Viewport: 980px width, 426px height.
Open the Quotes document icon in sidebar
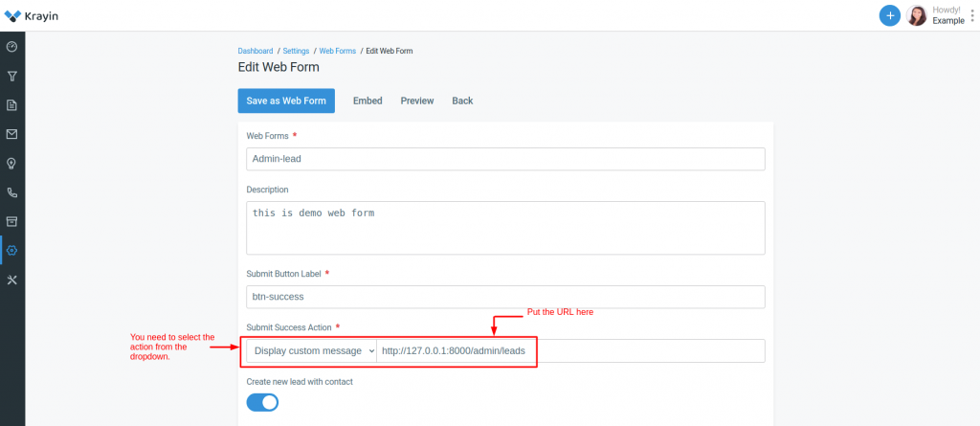(x=11, y=105)
